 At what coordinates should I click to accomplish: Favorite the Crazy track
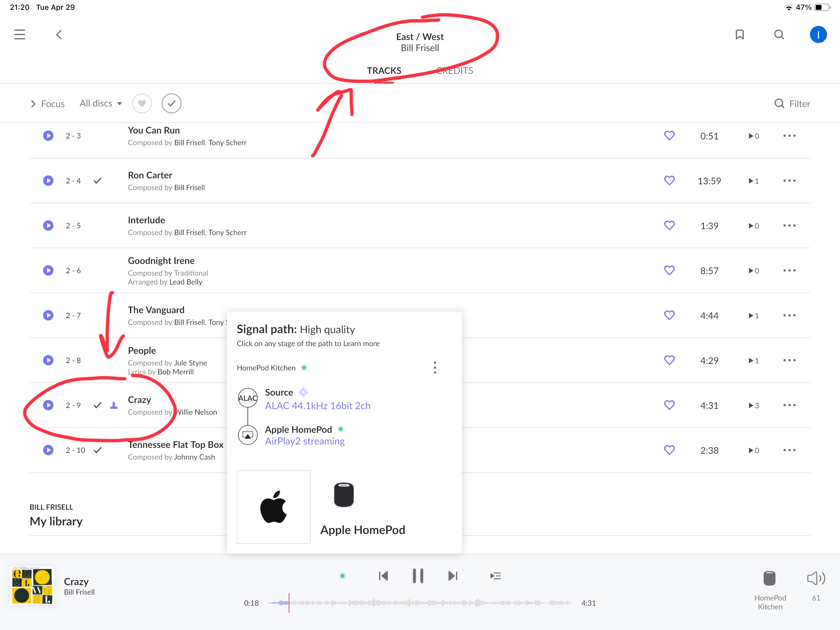coord(669,405)
